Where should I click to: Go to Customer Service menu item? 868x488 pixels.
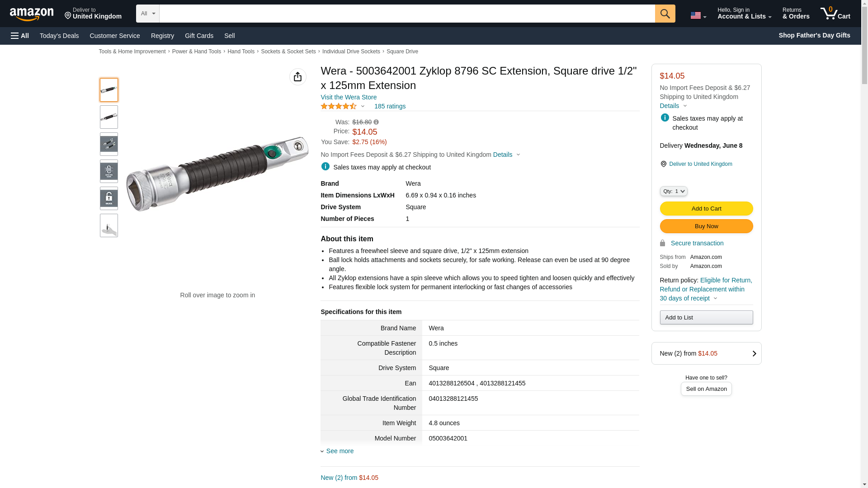coord(115,36)
